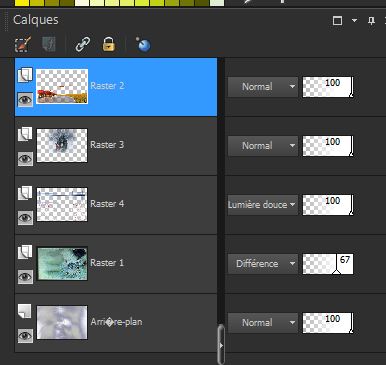Click the float panel square icon

pyautogui.click(x=337, y=21)
